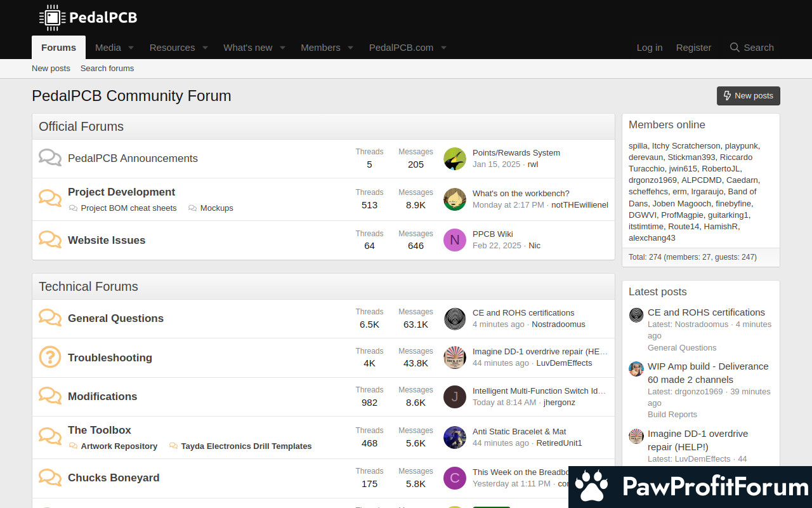The image size is (812, 508).
Task: Click the General Questions forum bubble icon
Action: click(50, 318)
